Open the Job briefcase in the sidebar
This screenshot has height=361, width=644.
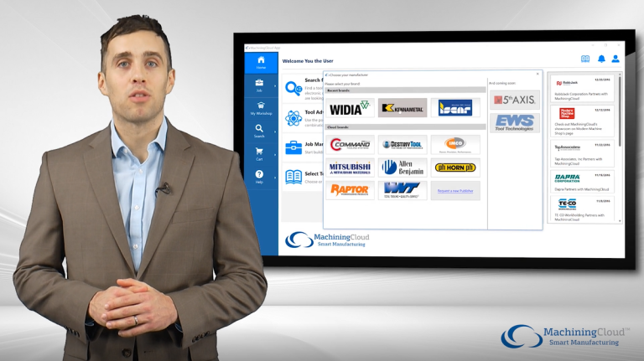click(260, 85)
